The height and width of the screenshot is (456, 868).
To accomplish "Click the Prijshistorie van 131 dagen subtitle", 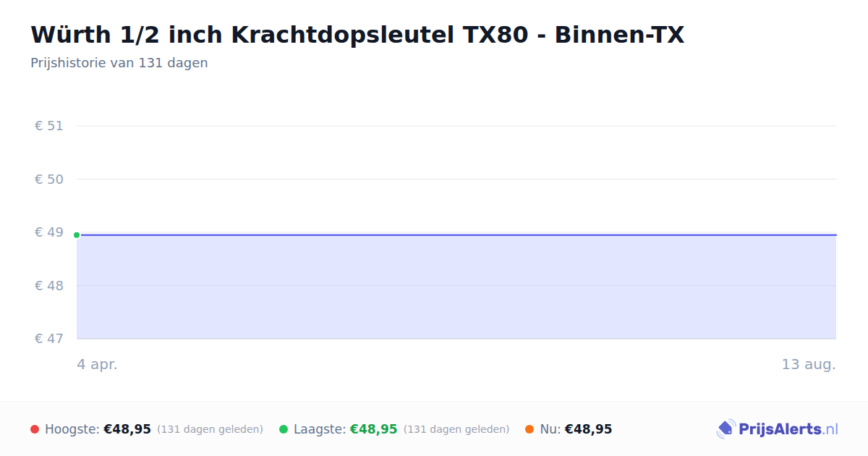I will tap(119, 63).
